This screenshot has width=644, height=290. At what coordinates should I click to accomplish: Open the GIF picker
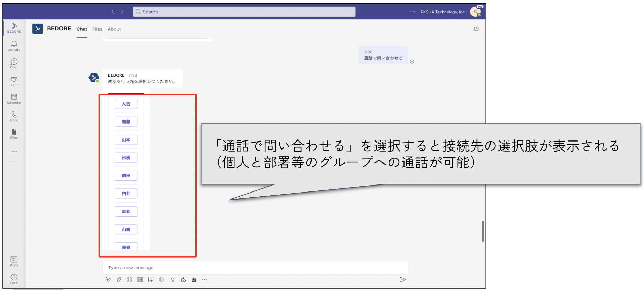140,280
